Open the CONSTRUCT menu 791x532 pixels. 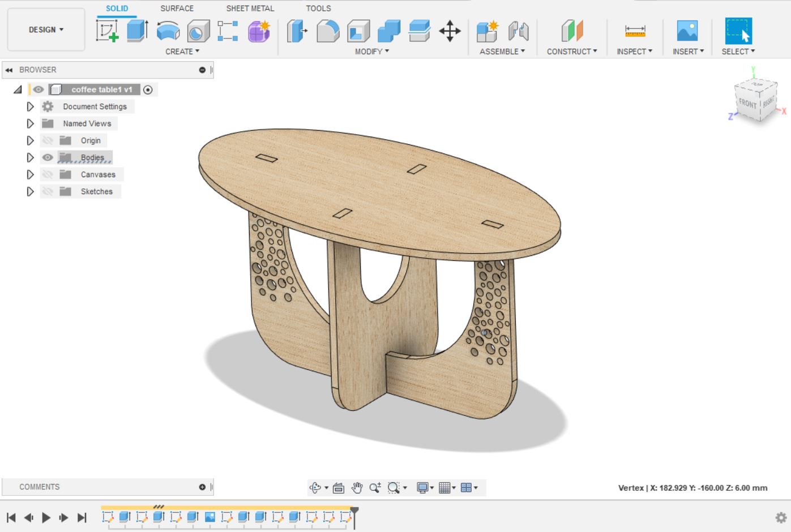pyautogui.click(x=572, y=52)
